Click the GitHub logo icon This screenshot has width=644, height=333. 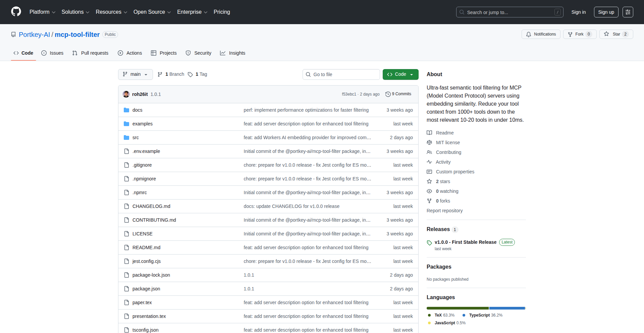pos(16,12)
